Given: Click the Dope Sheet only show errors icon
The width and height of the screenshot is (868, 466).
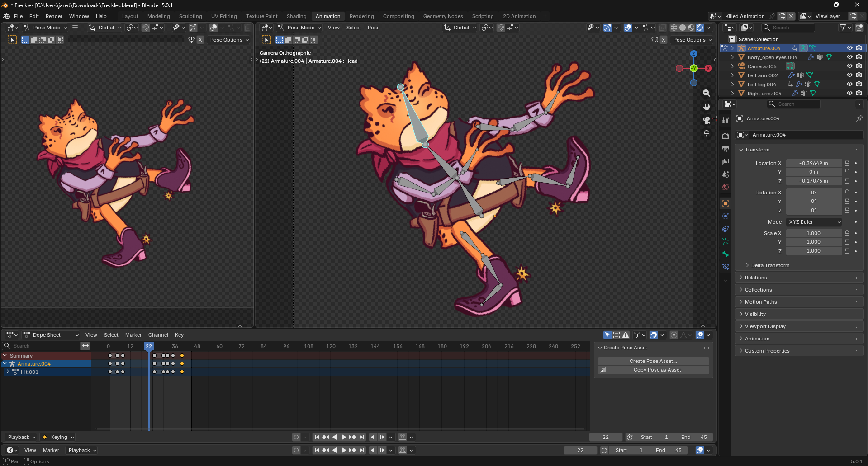Looking at the screenshot, I should click(626, 335).
